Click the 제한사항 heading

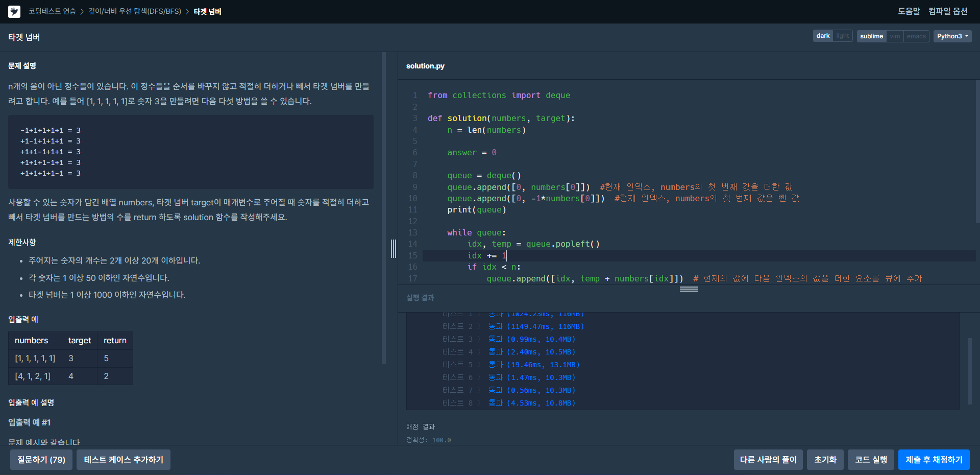22,242
